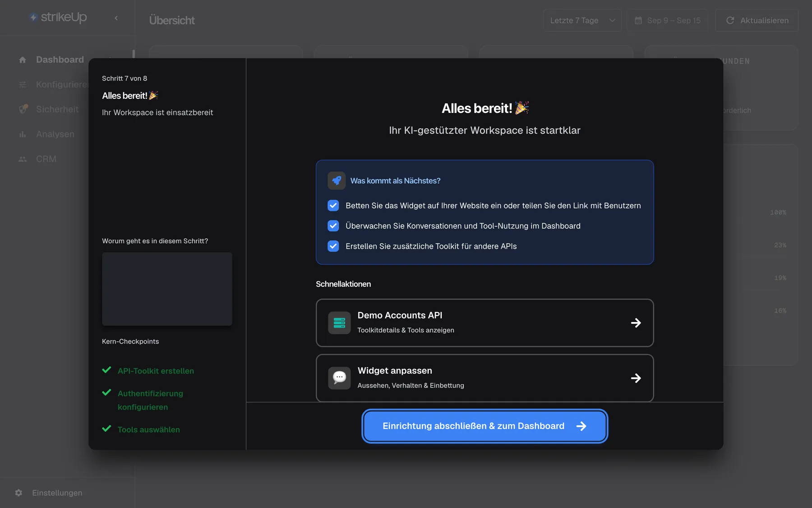Click the Aktualisieren button

coord(757,20)
